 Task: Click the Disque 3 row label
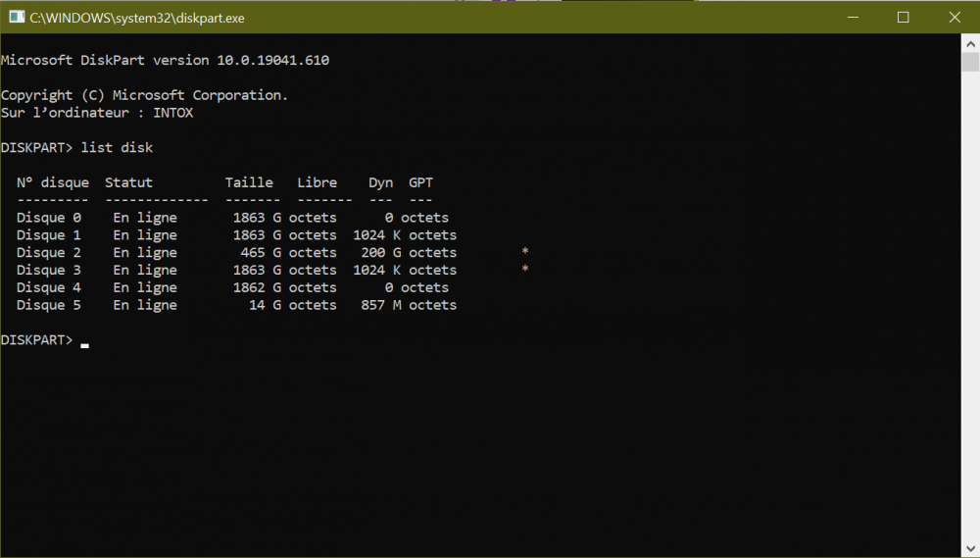[49, 271]
